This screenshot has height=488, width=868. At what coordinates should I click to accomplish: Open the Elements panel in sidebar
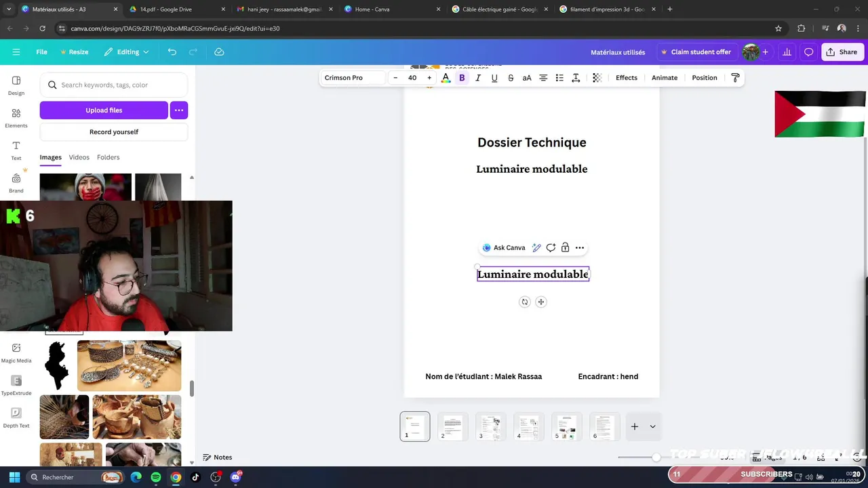pos(16,118)
